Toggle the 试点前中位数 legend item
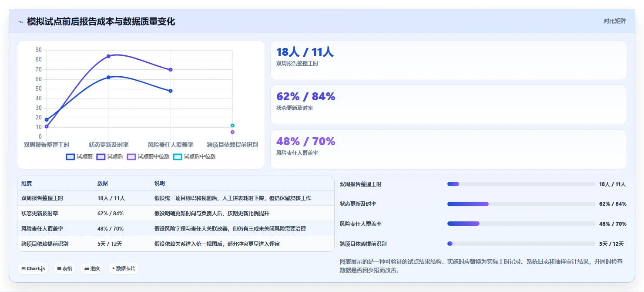Viewport: 644px width, 292px height. click(x=148, y=156)
